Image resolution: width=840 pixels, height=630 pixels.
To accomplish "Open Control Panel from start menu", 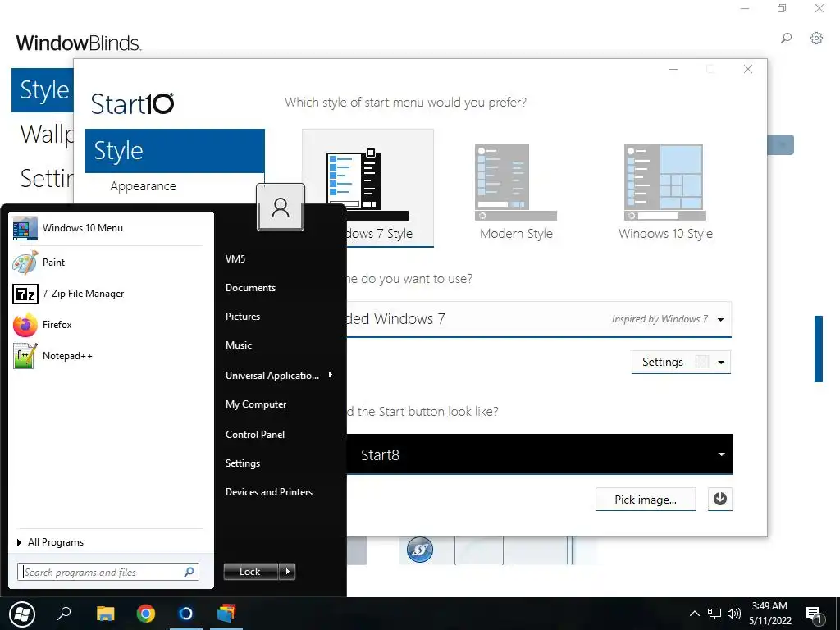I will (255, 435).
